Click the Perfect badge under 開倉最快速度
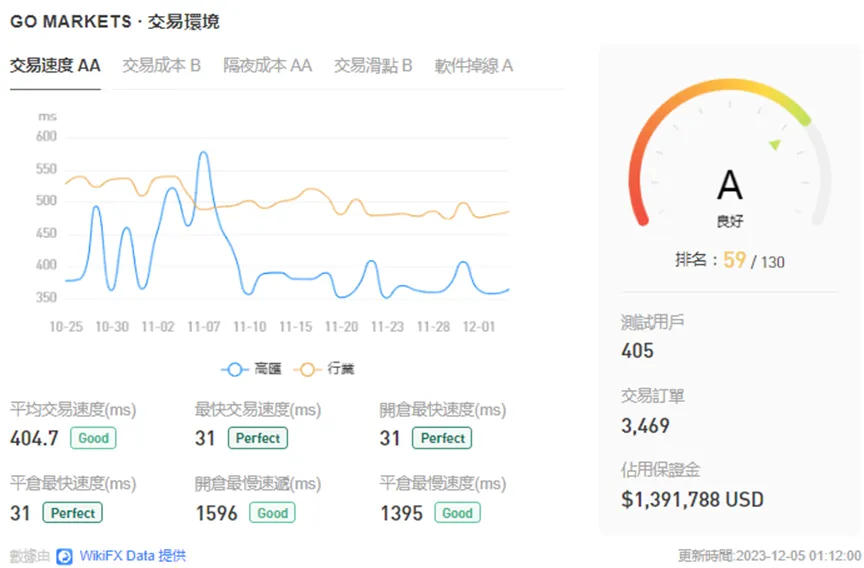Viewport: 864px width, 568px height. 442,438
